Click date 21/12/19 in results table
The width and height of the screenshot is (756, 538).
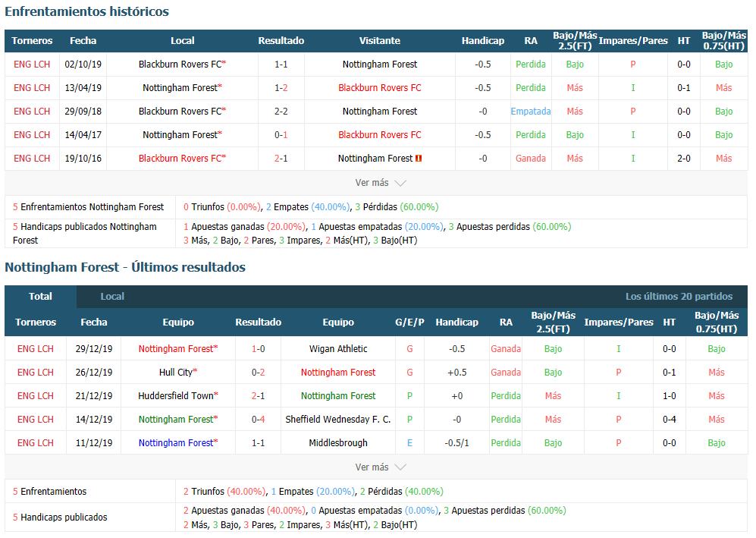point(93,396)
